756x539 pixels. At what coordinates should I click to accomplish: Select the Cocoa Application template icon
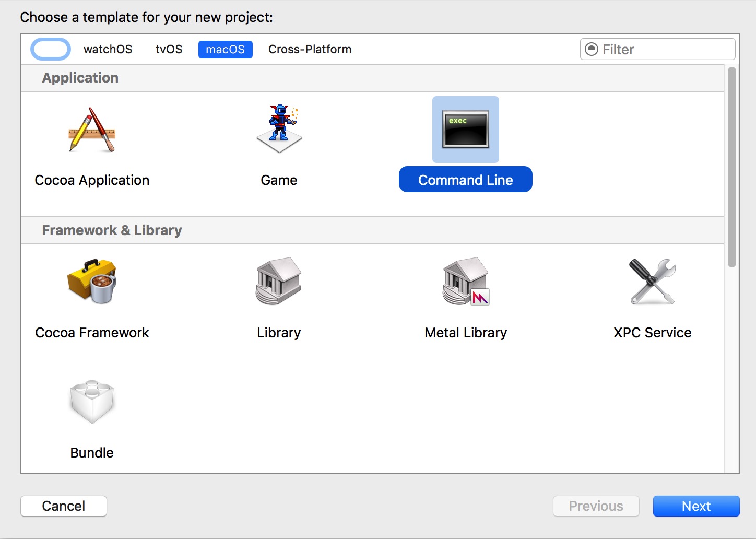point(92,130)
